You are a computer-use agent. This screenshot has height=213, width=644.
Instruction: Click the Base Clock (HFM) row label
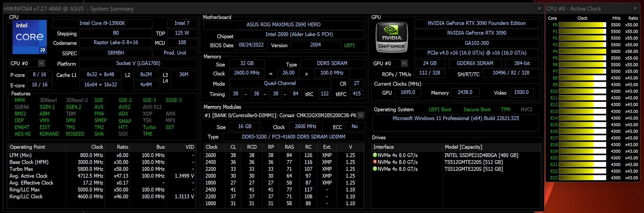pos(29,162)
